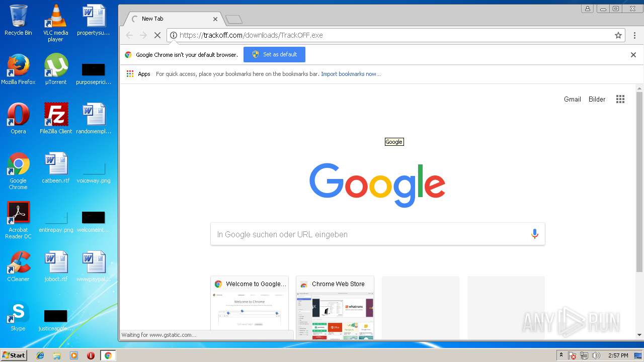Go back using Chrome back arrow
Screen dimensions: 644x362
click(x=129, y=35)
